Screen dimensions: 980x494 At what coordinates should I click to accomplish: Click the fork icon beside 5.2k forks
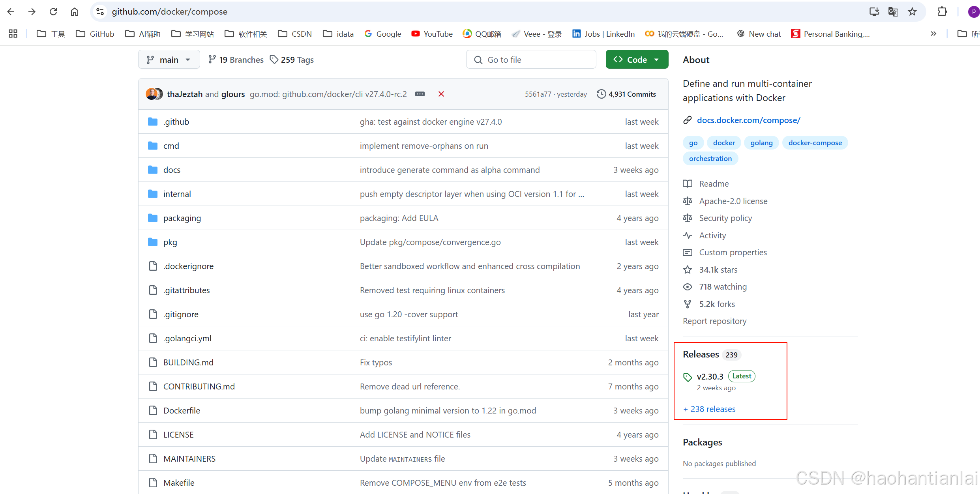coord(688,304)
